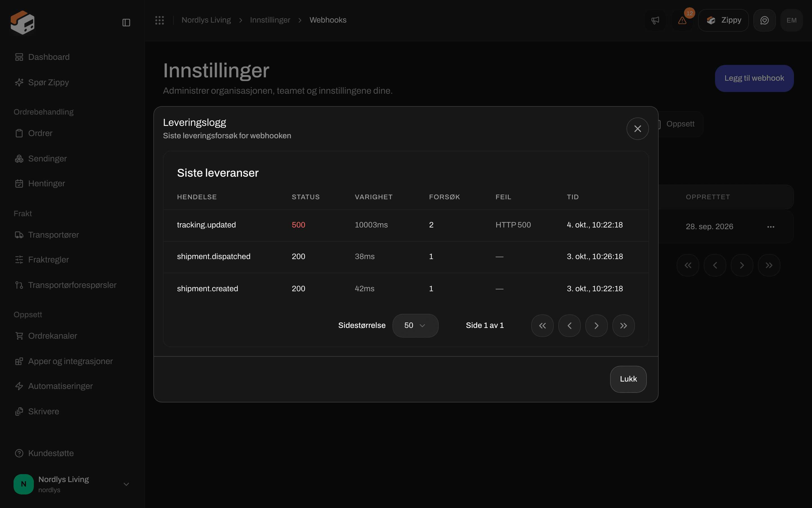The height and width of the screenshot is (508, 812).
Task: Open the chat support icon in header
Action: 764,21
